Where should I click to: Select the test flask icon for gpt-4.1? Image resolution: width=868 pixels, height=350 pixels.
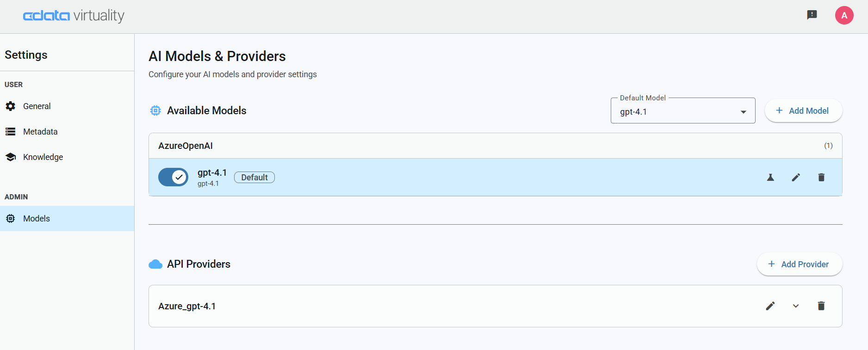(x=770, y=177)
